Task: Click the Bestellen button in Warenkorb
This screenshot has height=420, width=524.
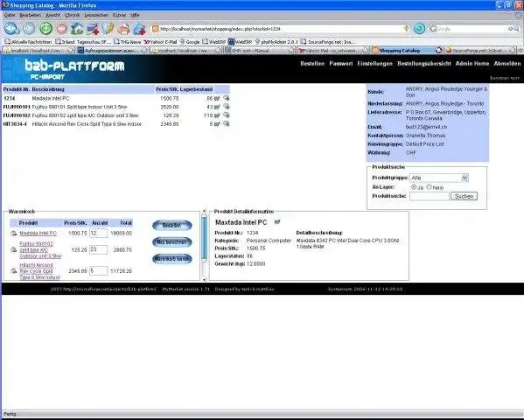Action: (x=172, y=226)
